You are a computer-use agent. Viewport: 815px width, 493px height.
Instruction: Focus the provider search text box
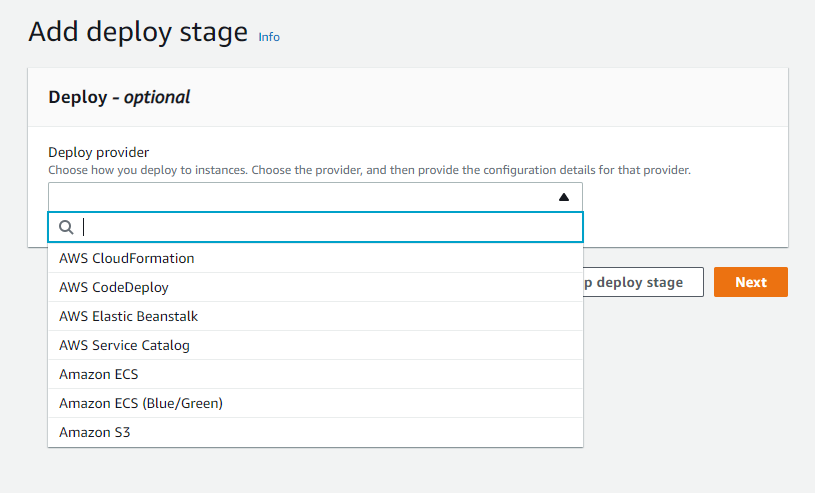click(330, 227)
